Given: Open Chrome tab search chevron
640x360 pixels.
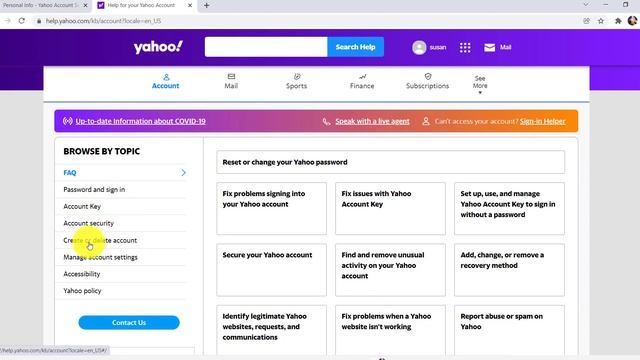Looking at the screenshot, I should (x=586, y=5).
